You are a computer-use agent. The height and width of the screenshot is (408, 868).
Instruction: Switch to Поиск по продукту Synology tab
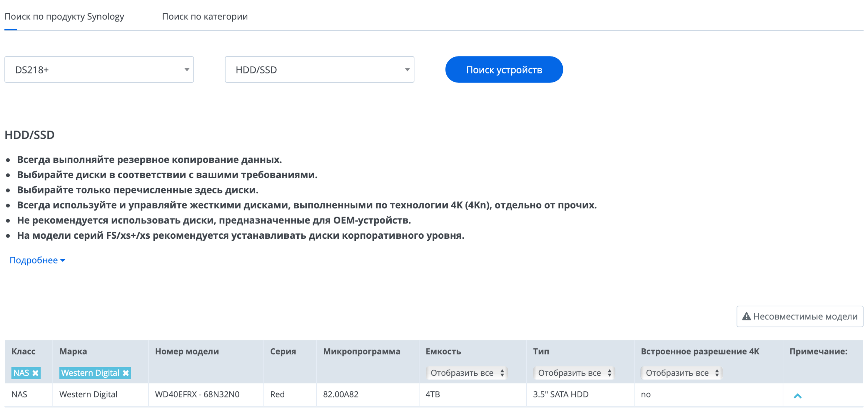pos(64,16)
